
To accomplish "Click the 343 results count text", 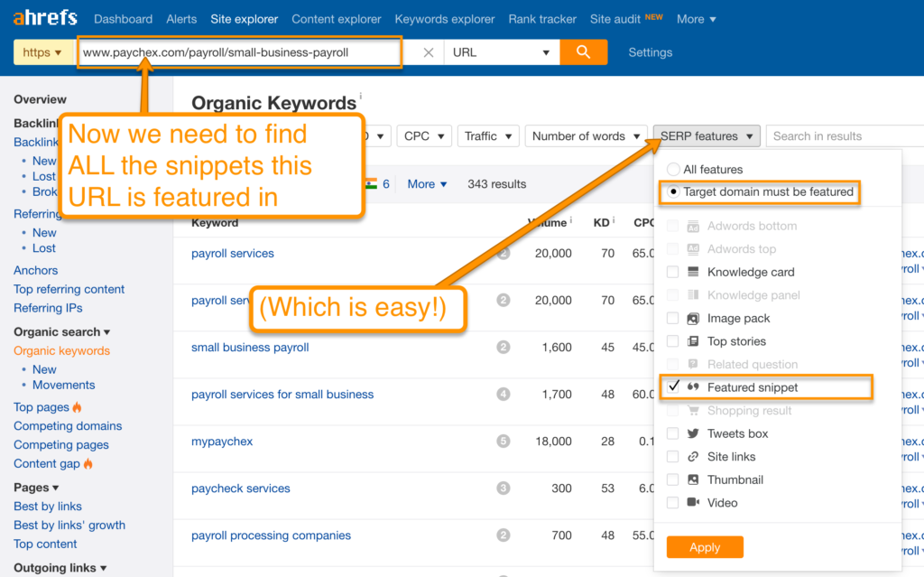I will pos(497,184).
